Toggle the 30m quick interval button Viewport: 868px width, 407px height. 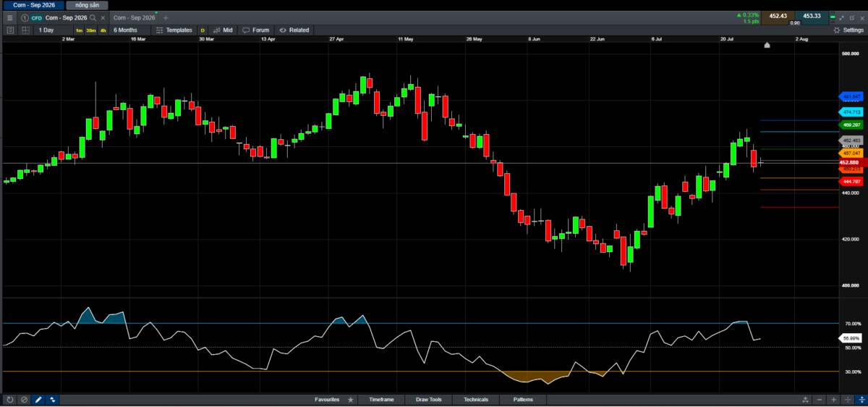coord(91,30)
